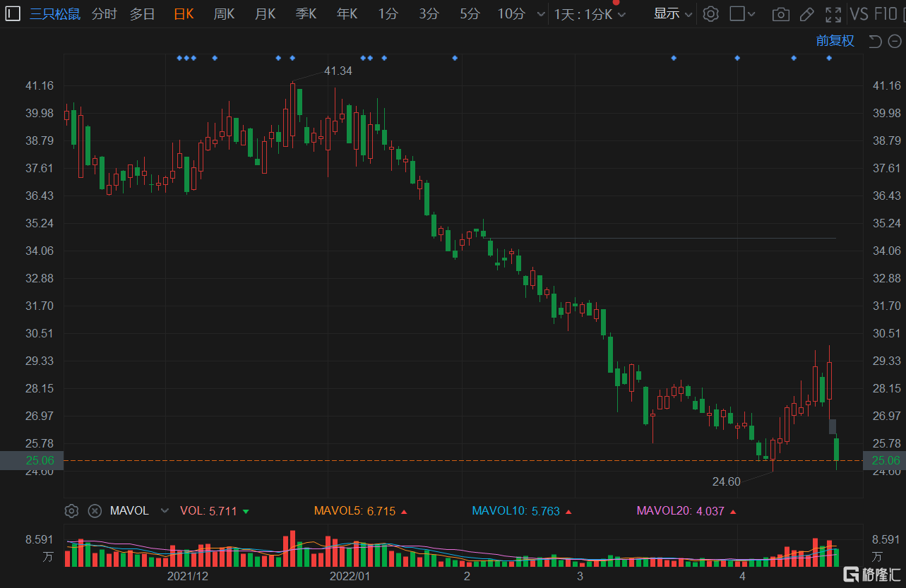Screen dimensions: 906x588
Task: Click the MAVOL20: 4.037 value
Action: pos(681,511)
